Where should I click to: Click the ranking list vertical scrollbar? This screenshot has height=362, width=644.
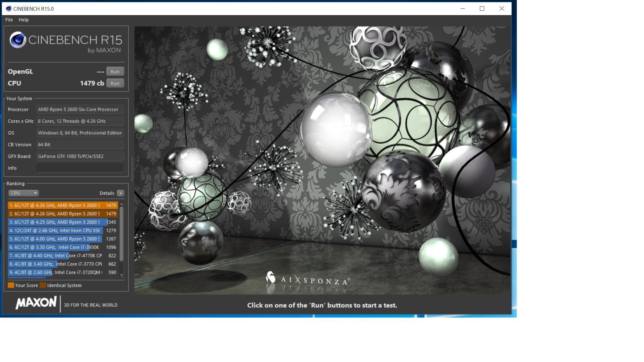122,234
